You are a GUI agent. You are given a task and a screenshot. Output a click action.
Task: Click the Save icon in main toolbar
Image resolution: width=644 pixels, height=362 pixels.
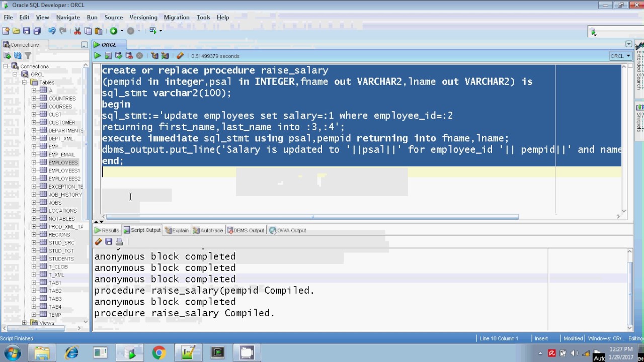[x=27, y=31]
